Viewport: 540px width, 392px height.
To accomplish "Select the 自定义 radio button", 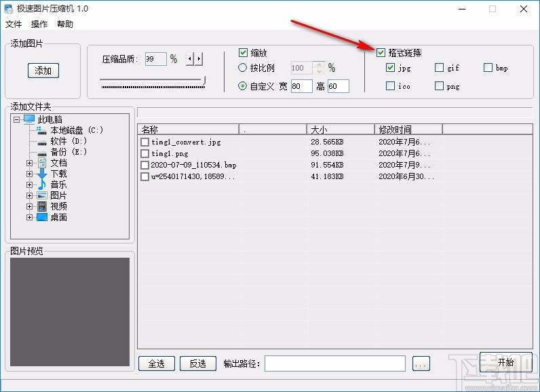I will (242, 86).
